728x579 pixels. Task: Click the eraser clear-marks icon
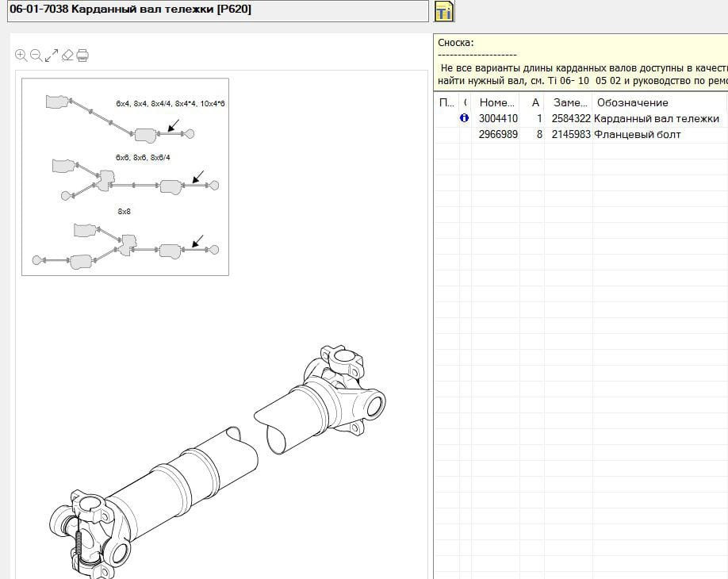[67, 56]
